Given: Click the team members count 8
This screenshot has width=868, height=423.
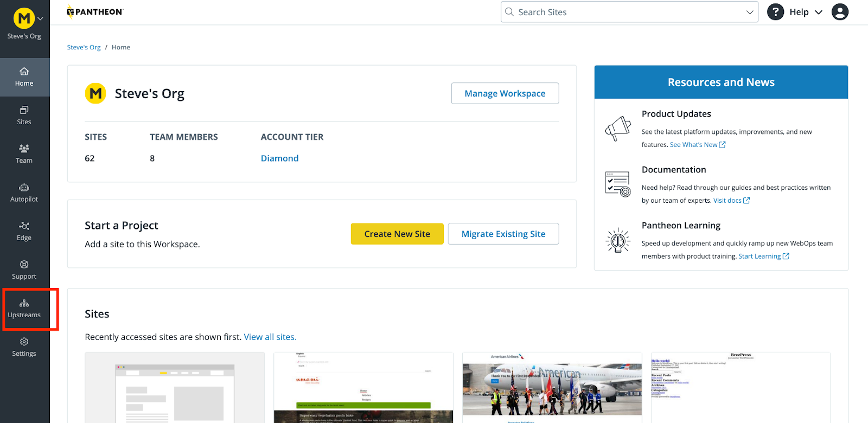Looking at the screenshot, I should (152, 158).
